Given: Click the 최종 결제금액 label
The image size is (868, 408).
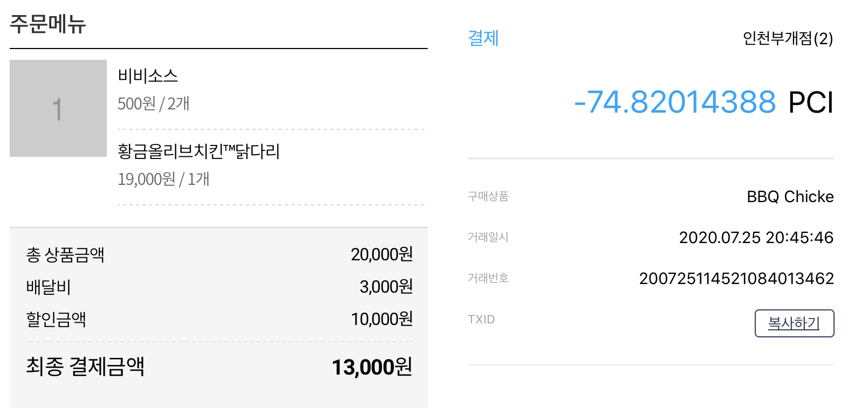Looking at the screenshot, I should (85, 366).
